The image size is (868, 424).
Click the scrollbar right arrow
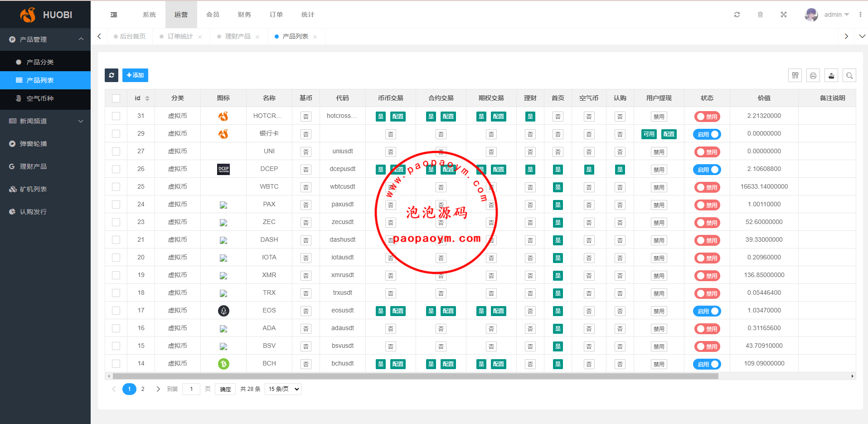coord(853,376)
